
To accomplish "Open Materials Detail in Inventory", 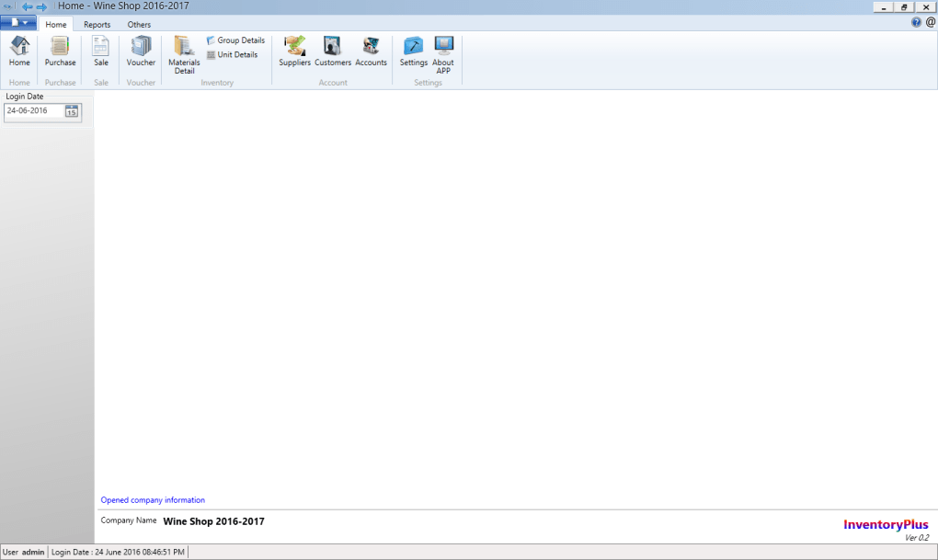I will pos(184,53).
